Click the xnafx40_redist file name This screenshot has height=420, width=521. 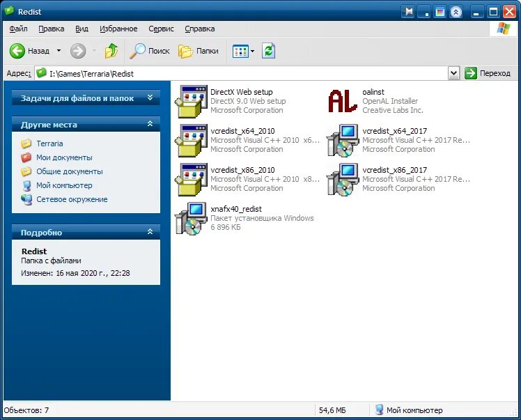click(x=236, y=209)
